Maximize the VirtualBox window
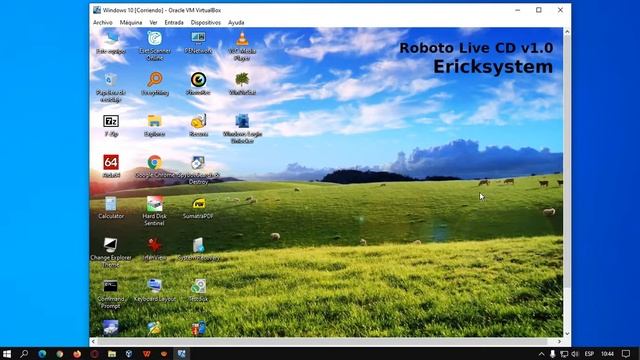This screenshot has width=640, height=360. click(539, 10)
